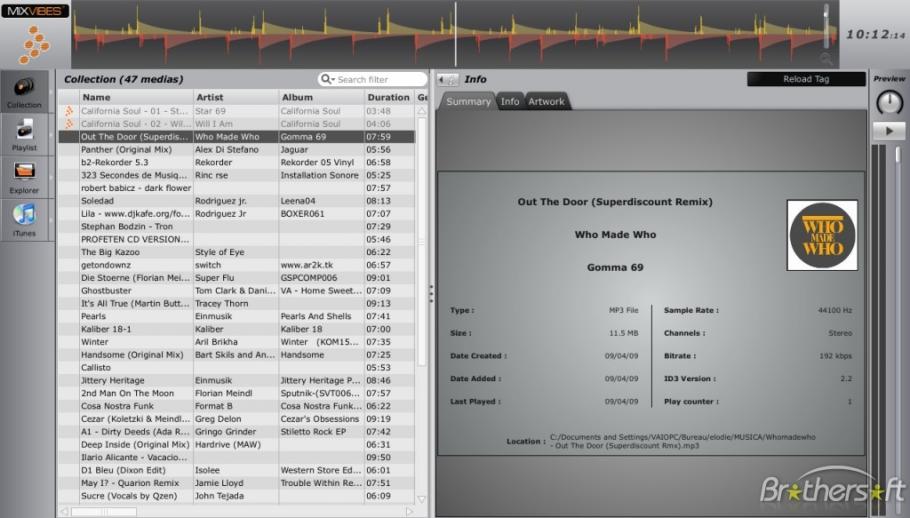The image size is (910, 518).
Task: Select track Kaliber 18-1
Action: tap(237, 329)
